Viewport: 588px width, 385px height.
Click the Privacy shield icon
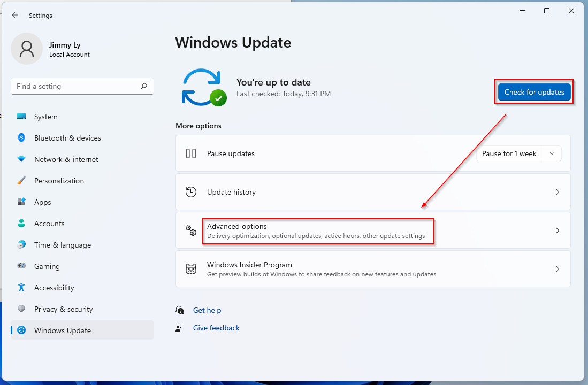pos(21,309)
